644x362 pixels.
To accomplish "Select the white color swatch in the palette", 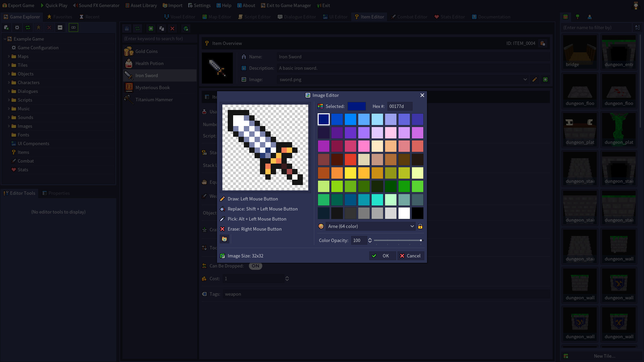I will pos(404,213).
